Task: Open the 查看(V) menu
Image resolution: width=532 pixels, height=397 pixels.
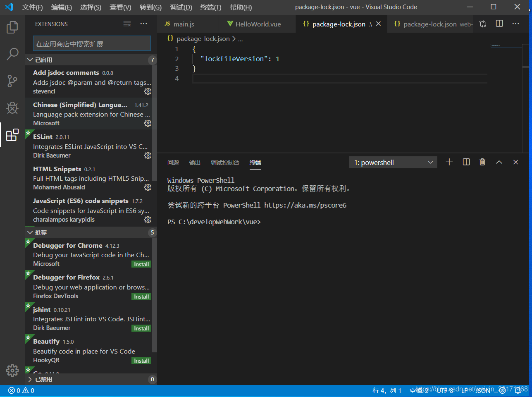Action: 120,7
